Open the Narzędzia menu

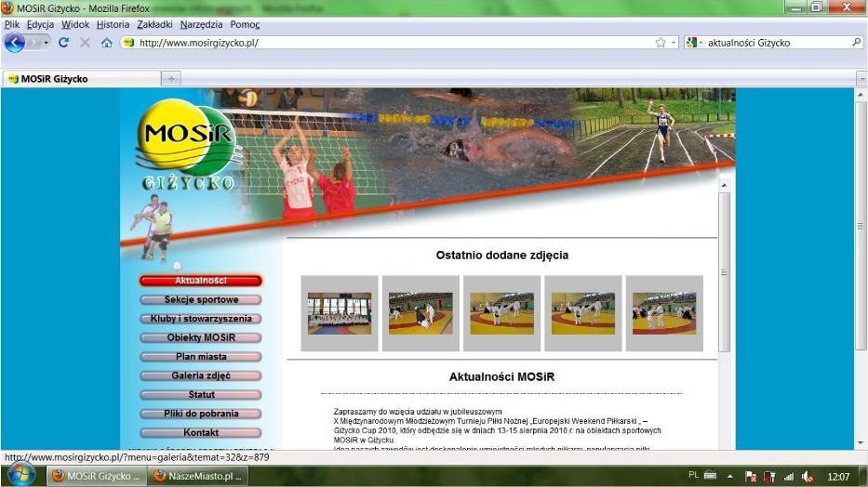pyautogui.click(x=202, y=24)
